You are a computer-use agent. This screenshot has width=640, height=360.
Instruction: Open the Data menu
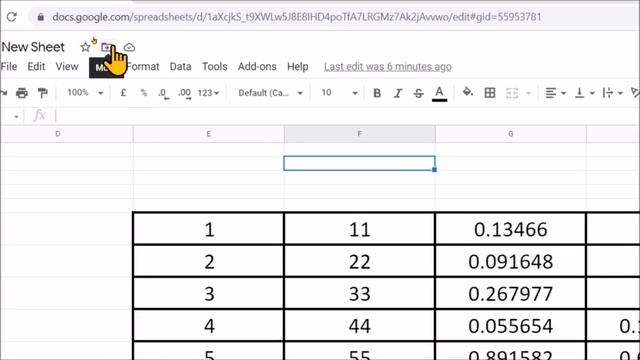click(x=180, y=67)
